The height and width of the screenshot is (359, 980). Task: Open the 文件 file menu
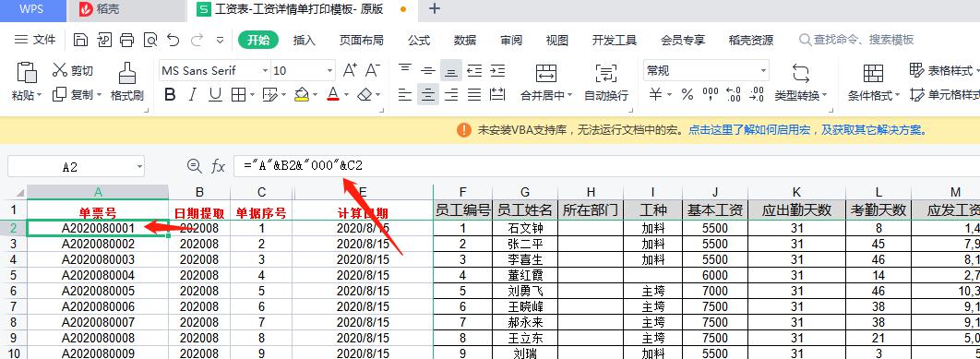[x=36, y=40]
